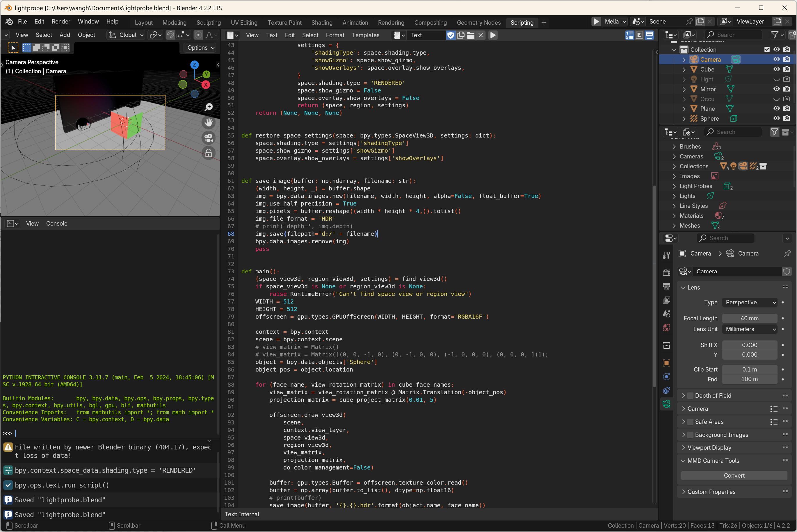
Task: Open a text file with the folder icon
Action: coord(470,35)
